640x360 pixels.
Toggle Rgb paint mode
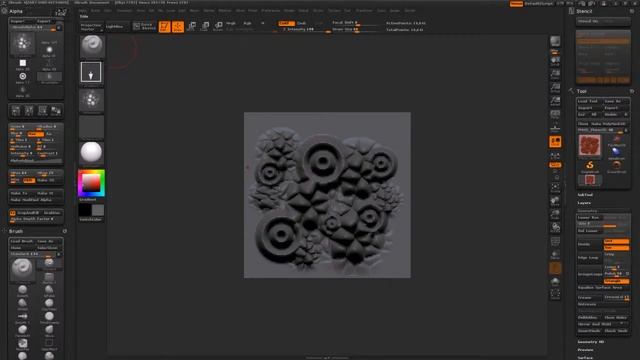[247, 23]
